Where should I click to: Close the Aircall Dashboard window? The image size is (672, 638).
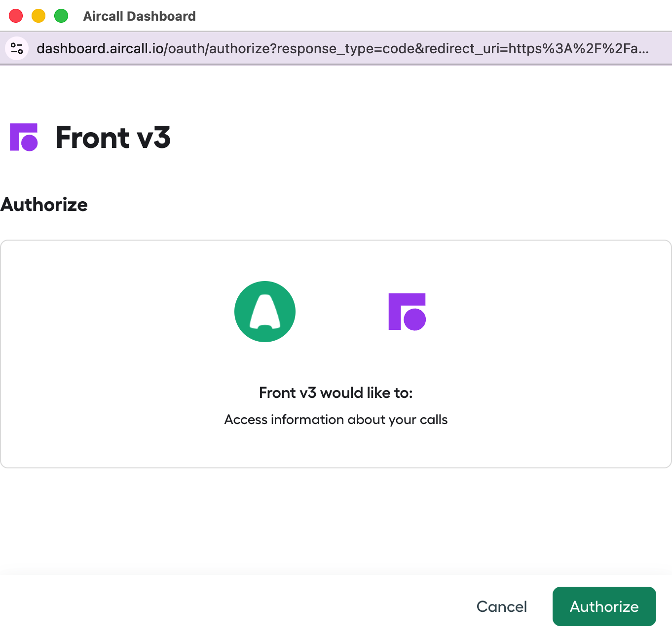coord(16,16)
